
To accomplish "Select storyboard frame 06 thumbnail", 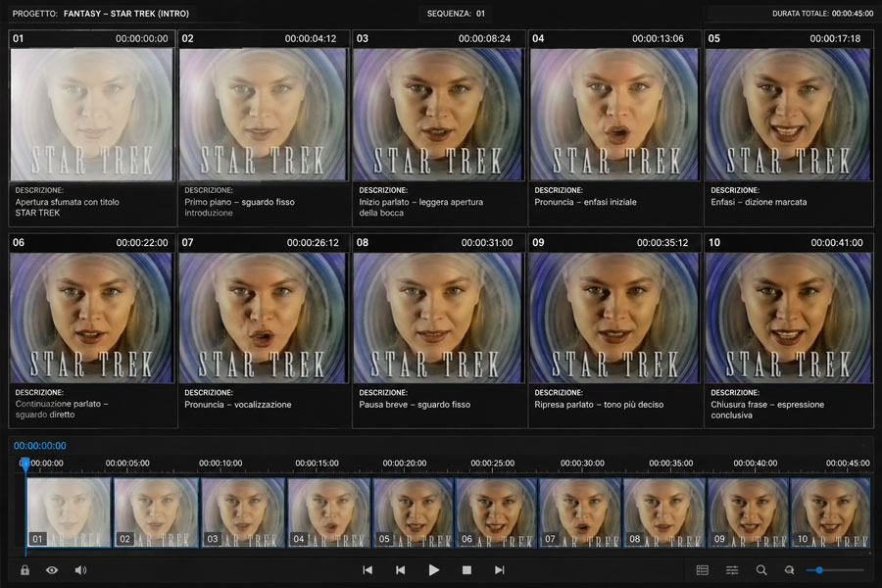I will (x=92, y=318).
